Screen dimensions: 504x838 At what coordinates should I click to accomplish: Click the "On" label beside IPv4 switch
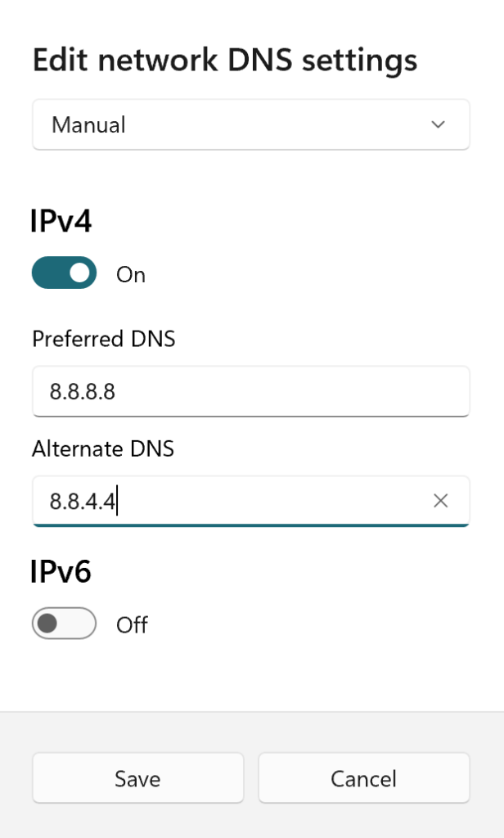click(x=131, y=275)
